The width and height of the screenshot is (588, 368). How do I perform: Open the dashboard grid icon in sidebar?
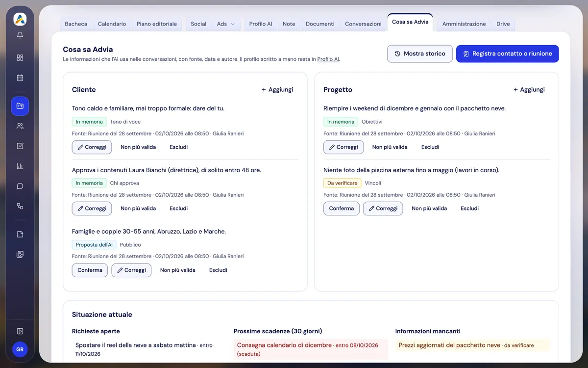[20, 57]
